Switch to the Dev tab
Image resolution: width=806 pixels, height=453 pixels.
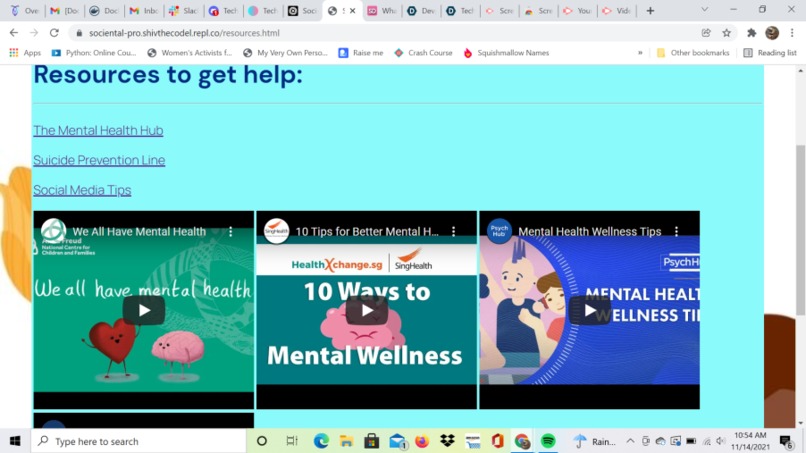pos(422,11)
